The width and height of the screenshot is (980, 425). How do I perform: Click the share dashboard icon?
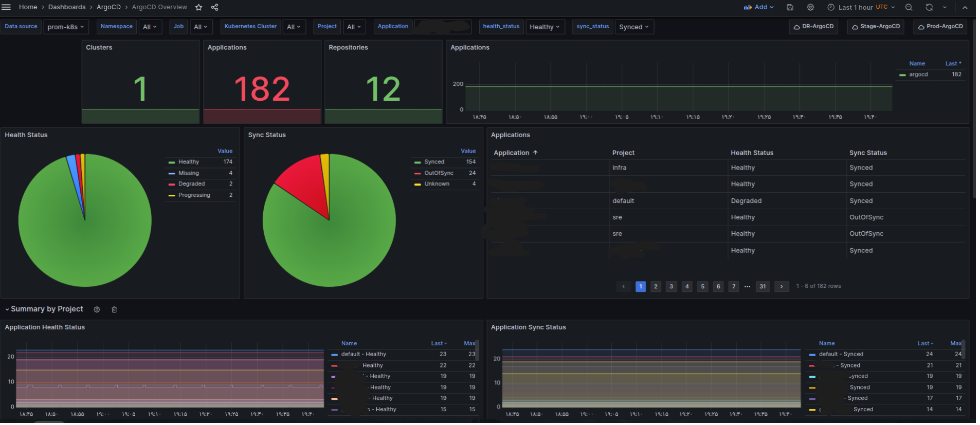tap(214, 7)
